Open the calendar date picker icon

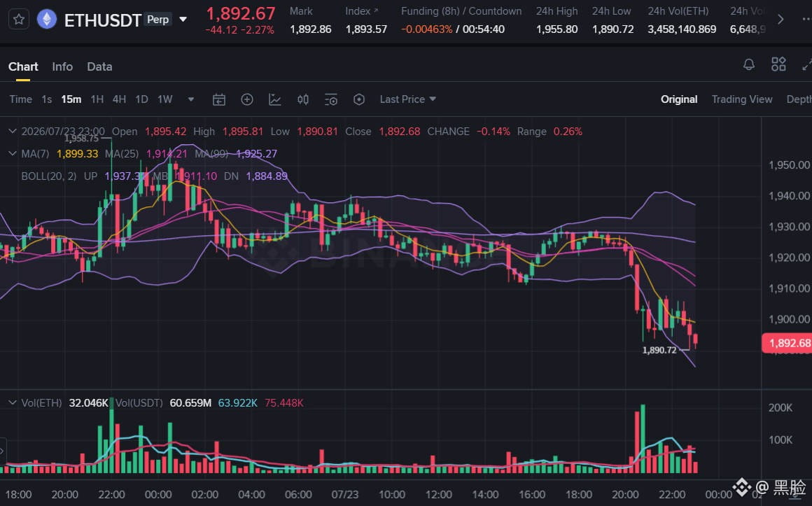click(x=219, y=99)
